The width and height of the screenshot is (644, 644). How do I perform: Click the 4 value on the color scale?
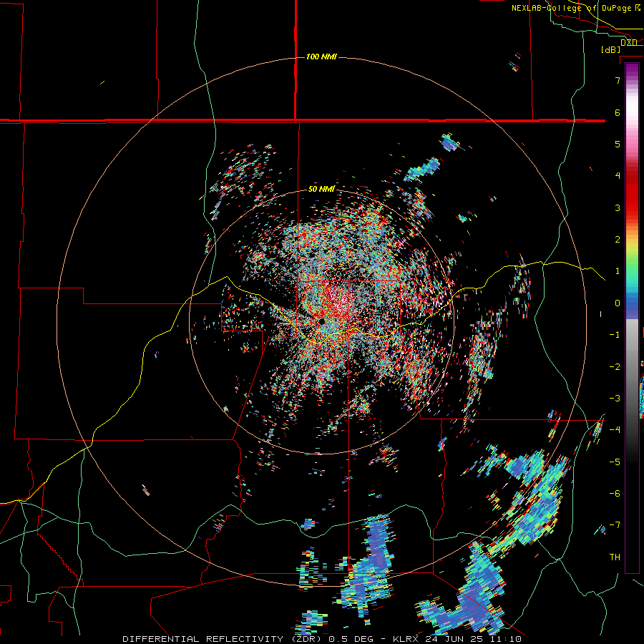[618, 176]
